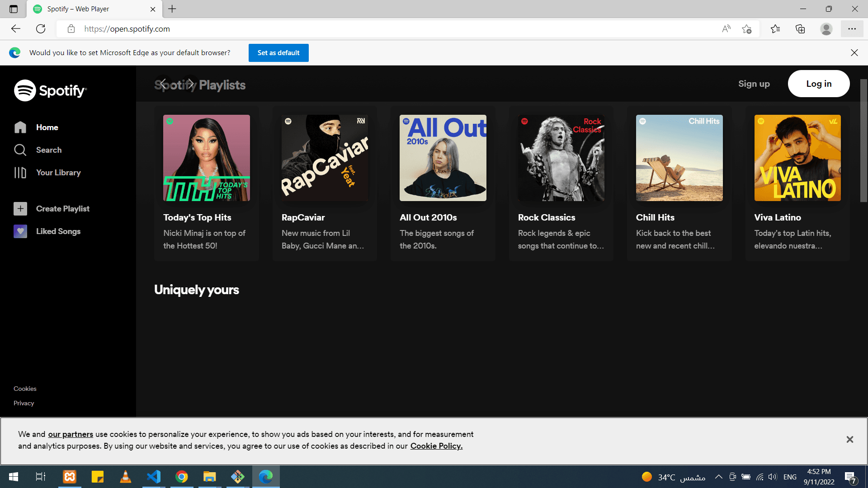The height and width of the screenshot is (488, 868).
Task: Open Rock Classics playlist cover
Action: click(x=561, y=158)
